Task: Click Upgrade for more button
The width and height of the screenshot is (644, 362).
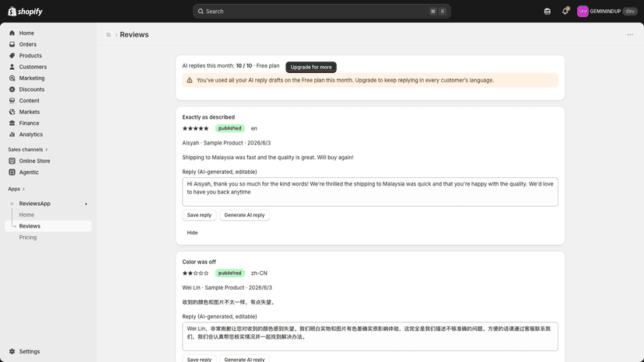Action: (x=311, y=67)
